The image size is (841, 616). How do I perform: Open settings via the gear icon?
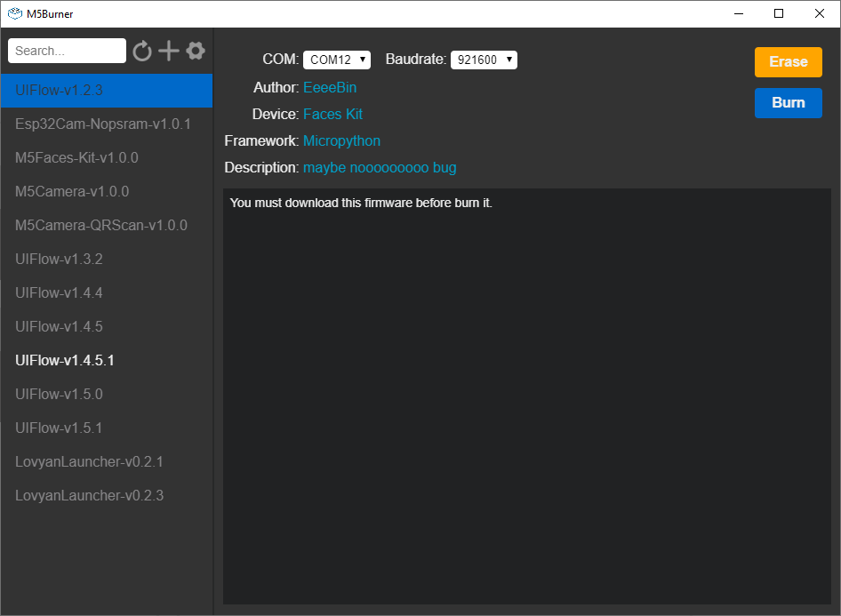coord(196,51)
